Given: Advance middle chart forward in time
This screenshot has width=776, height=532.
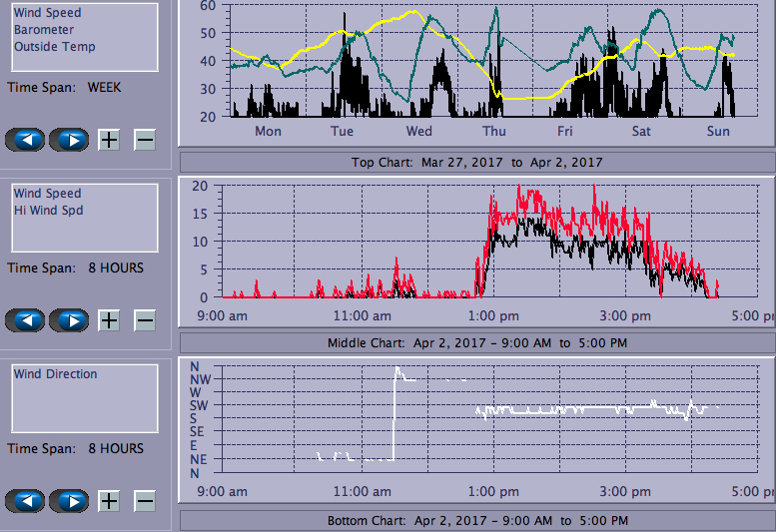Looking at the screenshot, I should click(x=69, y=320).
